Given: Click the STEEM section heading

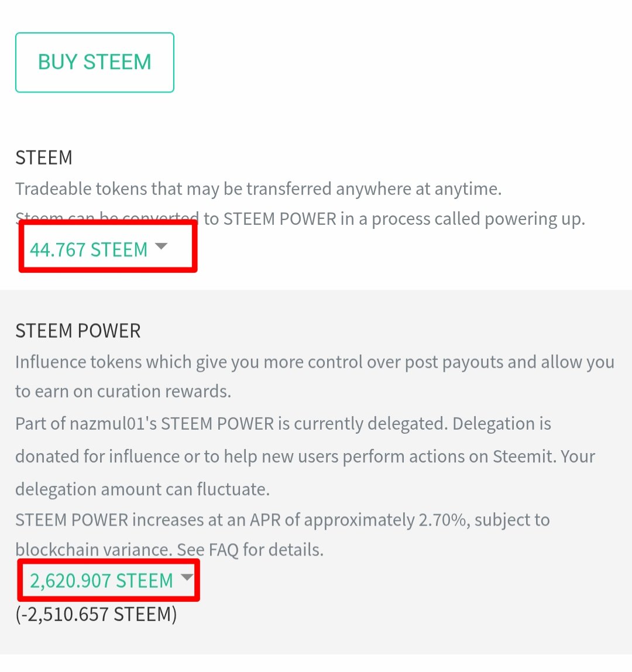Looking at the screenshot, I should tap(44, 157).
